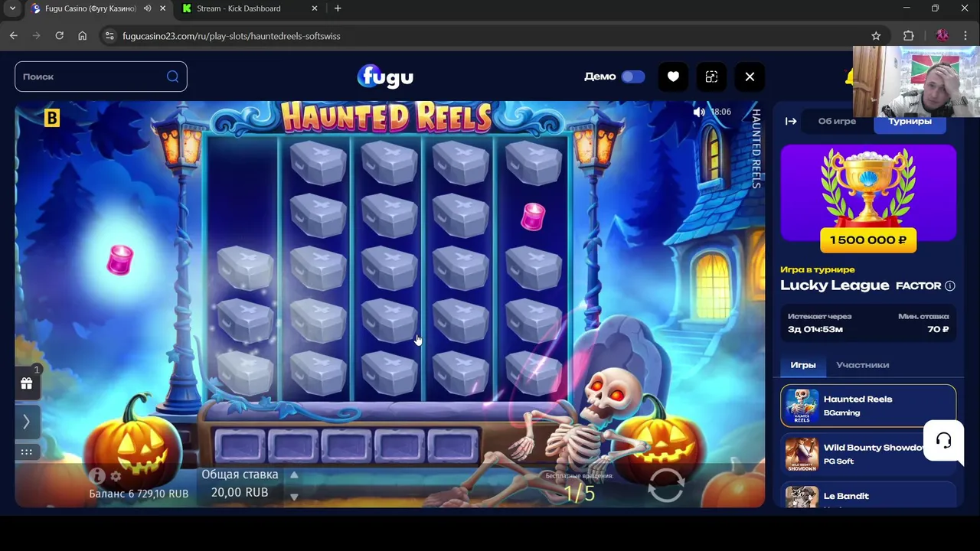Close the Kick Dashboard tab
The height and width of the screenshot is (551, 980).
(314, 8)
